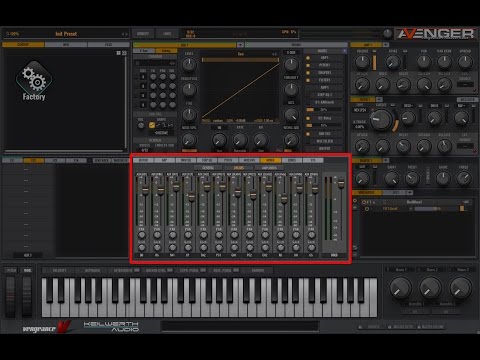Click the MEMORY button

click(143, 34)
